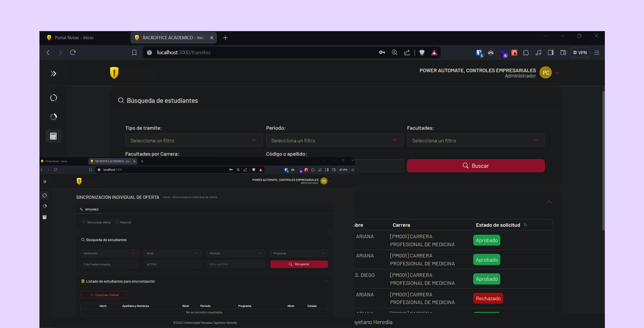Sort by the Estado de solicitud column icon
The height and width of the screenshot is (328, 644).
pyautogui.click(x=525, y=225)
